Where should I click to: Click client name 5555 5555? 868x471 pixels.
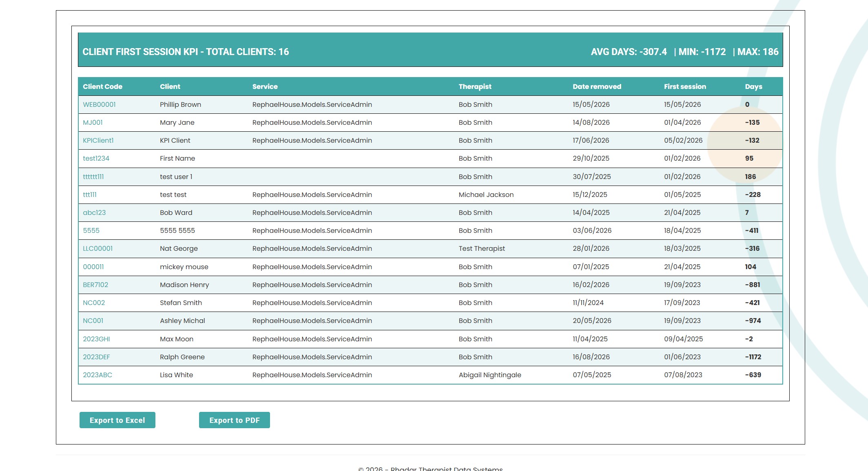click(177, 230)
